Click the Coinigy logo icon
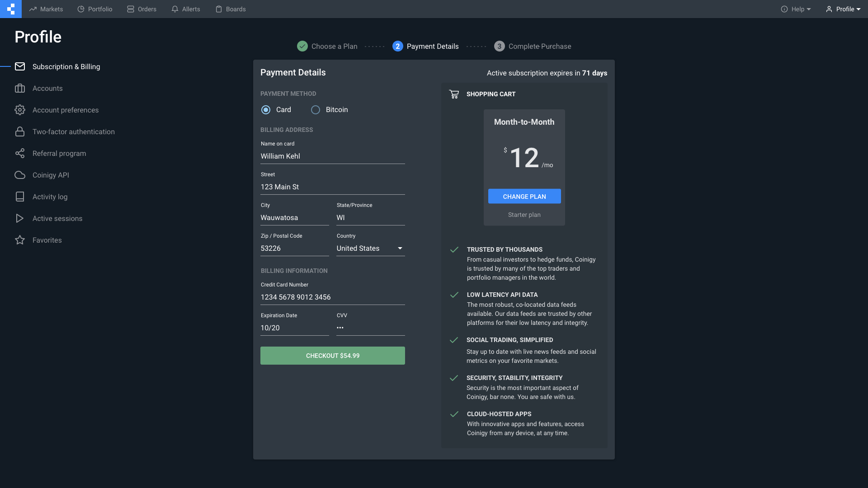868x488 pixels. click(x=11, y=9)
